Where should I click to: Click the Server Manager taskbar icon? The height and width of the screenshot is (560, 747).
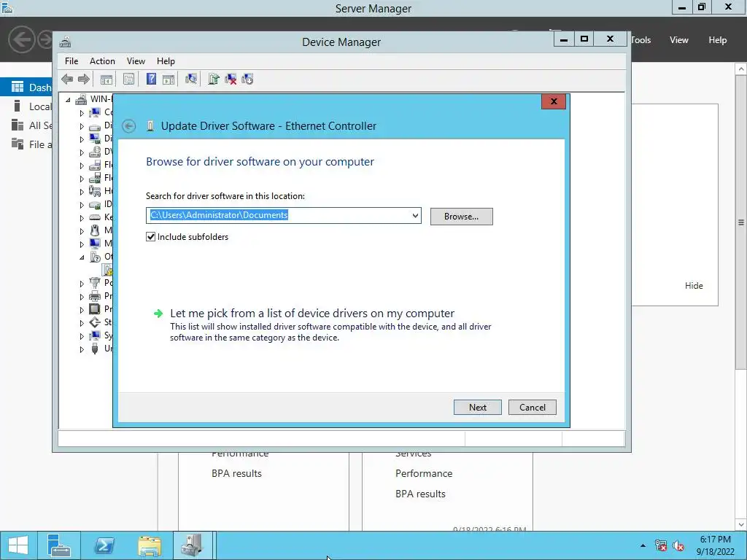[58, 545]
